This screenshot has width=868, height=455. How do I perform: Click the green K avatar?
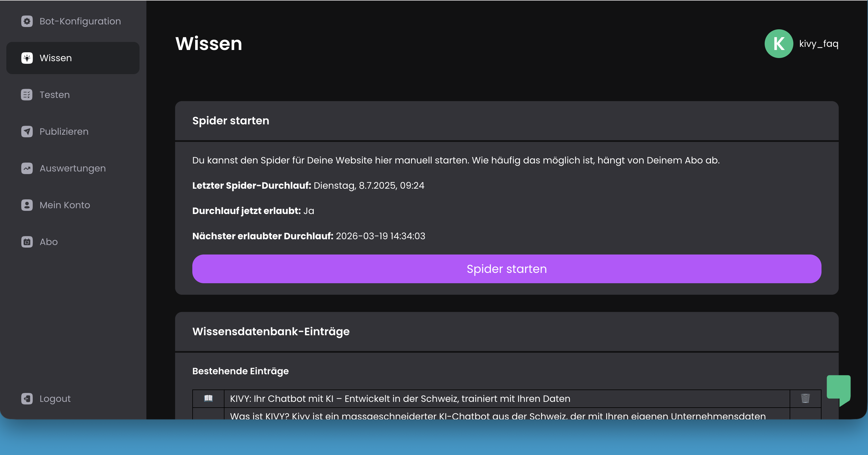779,43
